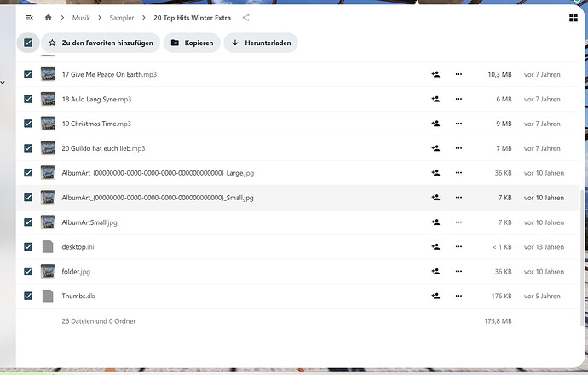This screenshot has height=375, width=588.
Task: Open actions menu for folder.jpg
Action: [458, 271]
